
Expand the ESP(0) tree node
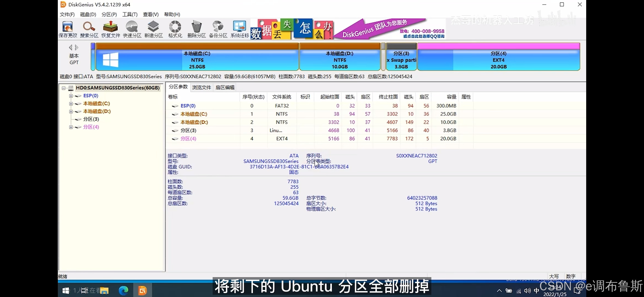click(71, 96)
